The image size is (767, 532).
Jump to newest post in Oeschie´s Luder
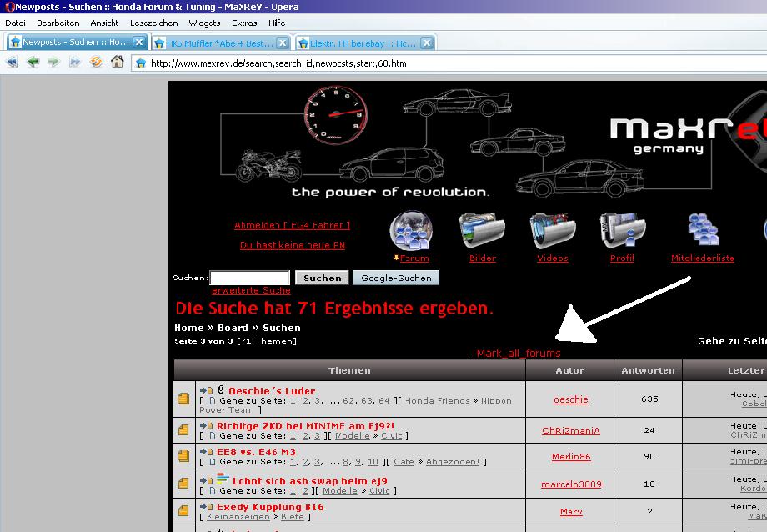207,390
